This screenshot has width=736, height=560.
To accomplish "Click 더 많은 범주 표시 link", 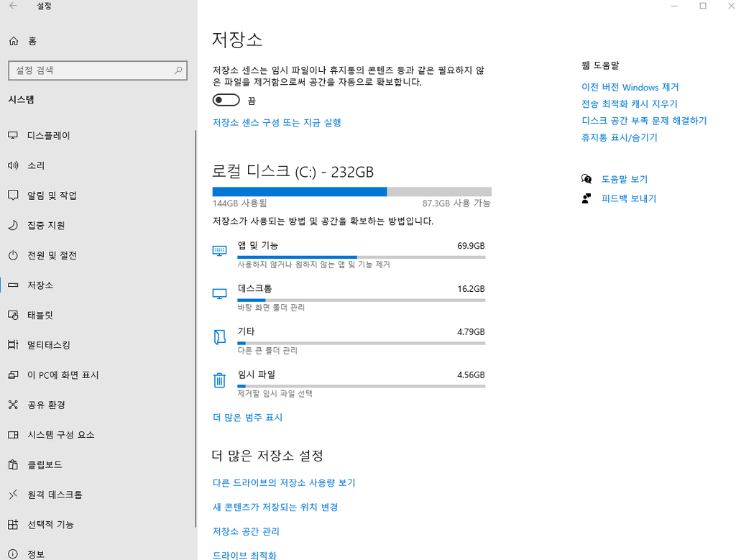I will point(247,417).
